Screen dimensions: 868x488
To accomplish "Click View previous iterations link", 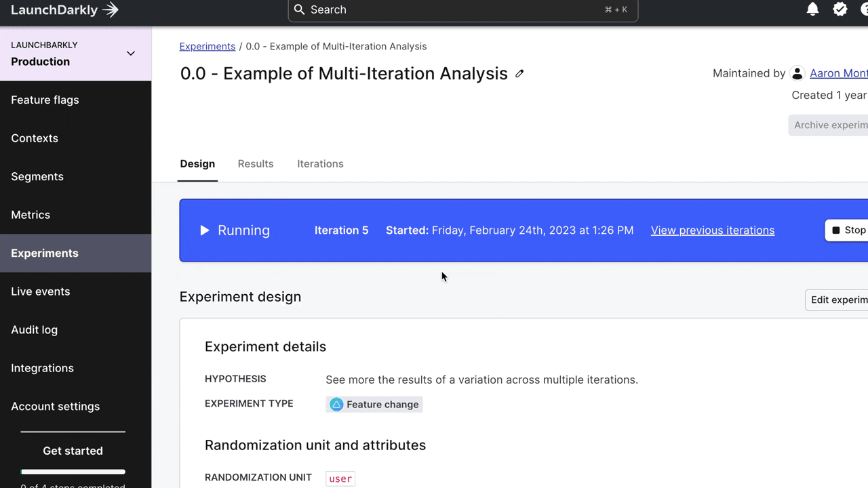I will (712, 230).
